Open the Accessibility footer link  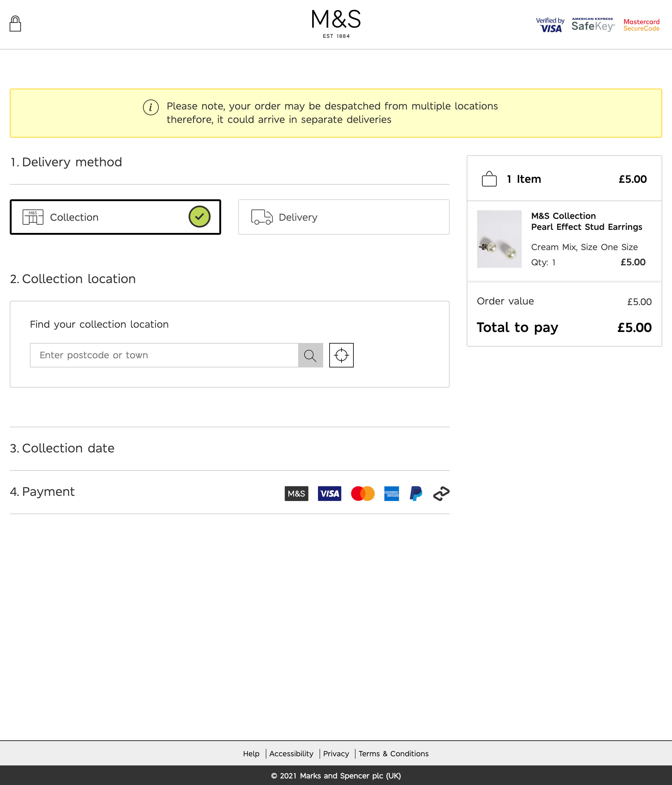pyautogui.click(x=291, y=754)
